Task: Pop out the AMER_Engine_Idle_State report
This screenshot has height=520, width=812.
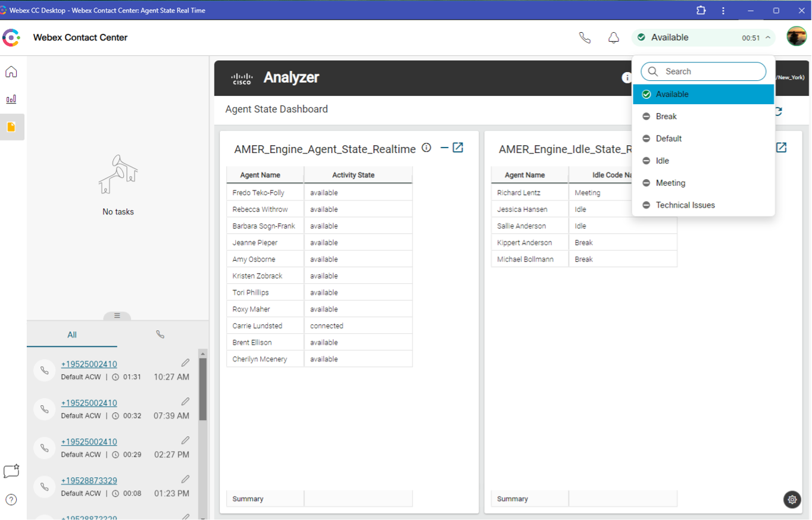Action: pyautogui.click(x=781, y=148)
